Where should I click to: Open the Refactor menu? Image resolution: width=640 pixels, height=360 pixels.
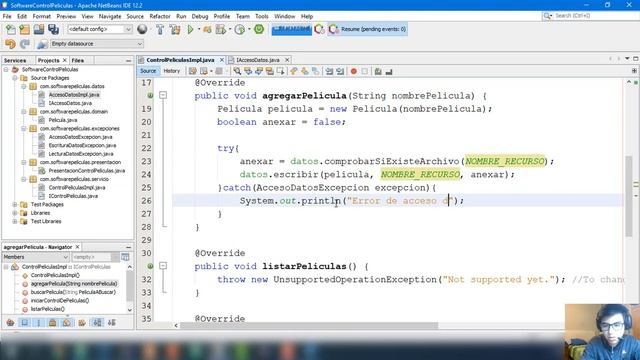point(160,16)
